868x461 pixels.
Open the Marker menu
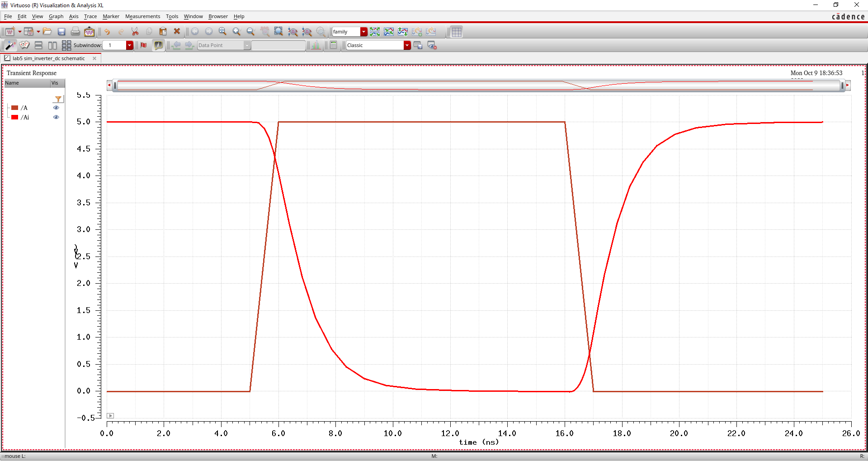click(111, 16)
